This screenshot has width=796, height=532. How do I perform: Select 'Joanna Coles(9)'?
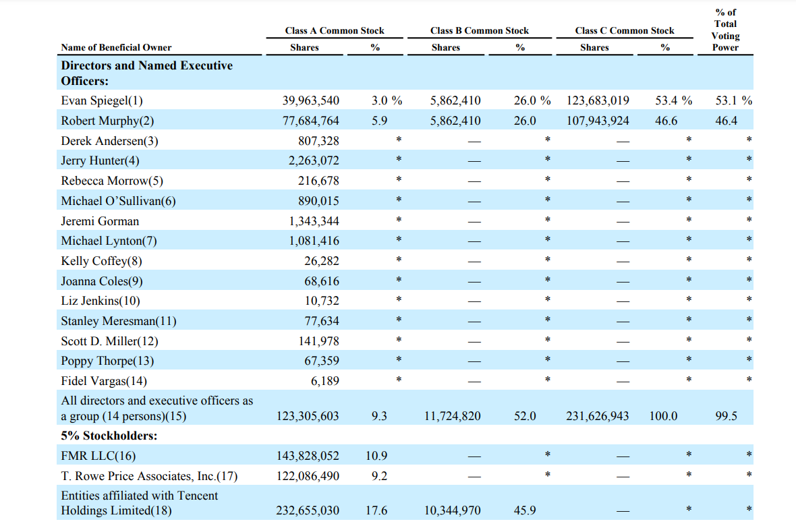point(102,281)
